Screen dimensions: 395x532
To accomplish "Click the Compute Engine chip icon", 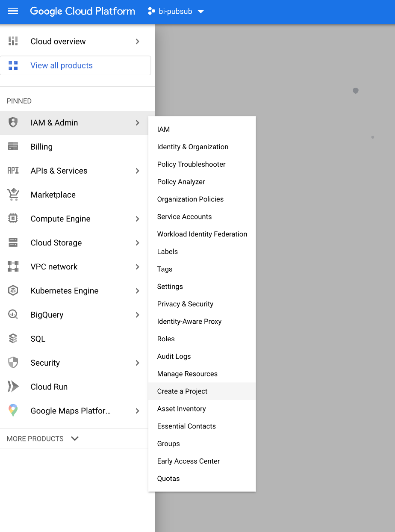I will tap(13, 219).
